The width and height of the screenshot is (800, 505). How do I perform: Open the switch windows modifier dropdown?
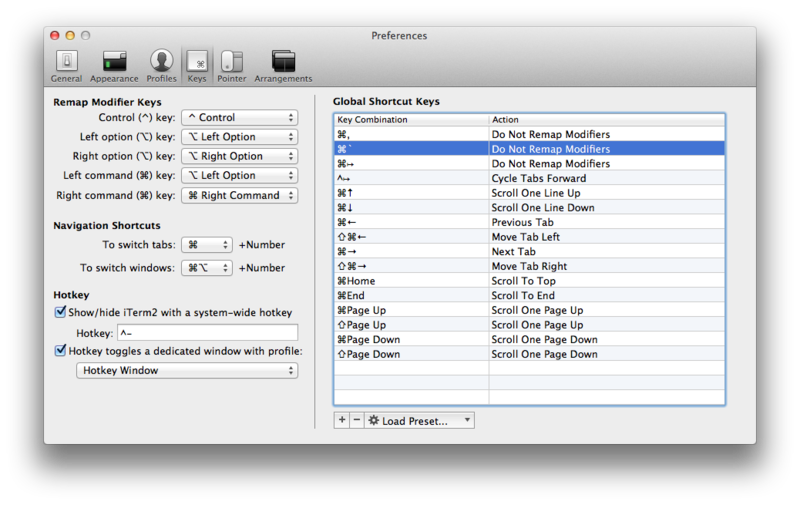[207, 268]
